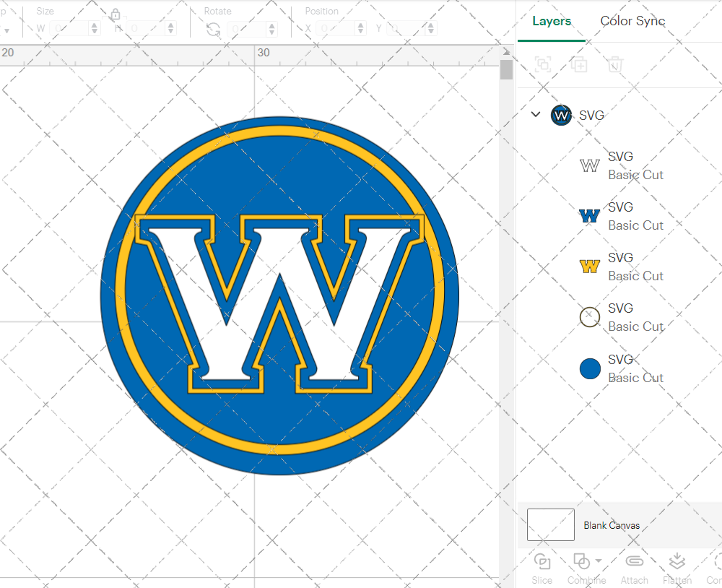Viewport: 722px width, 588px height.
Task: Select the SVG group thumbnail icon
Action: [x=561, y=115]
